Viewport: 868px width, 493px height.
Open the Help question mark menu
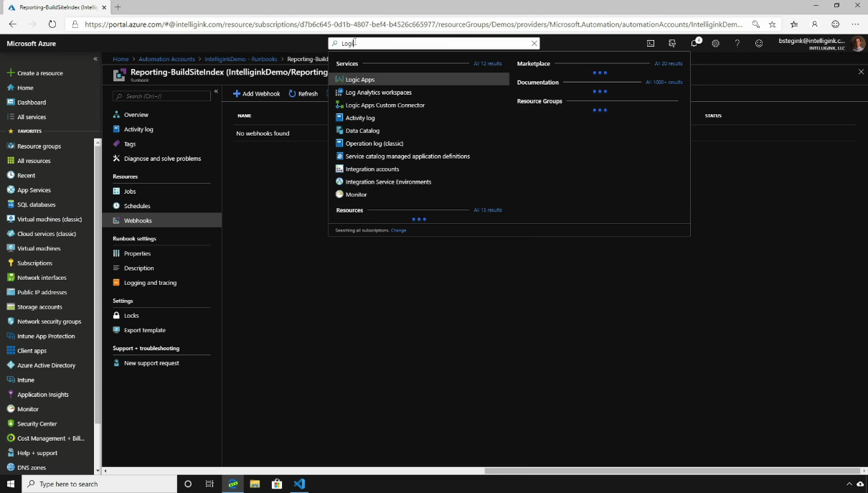[737, 43]
